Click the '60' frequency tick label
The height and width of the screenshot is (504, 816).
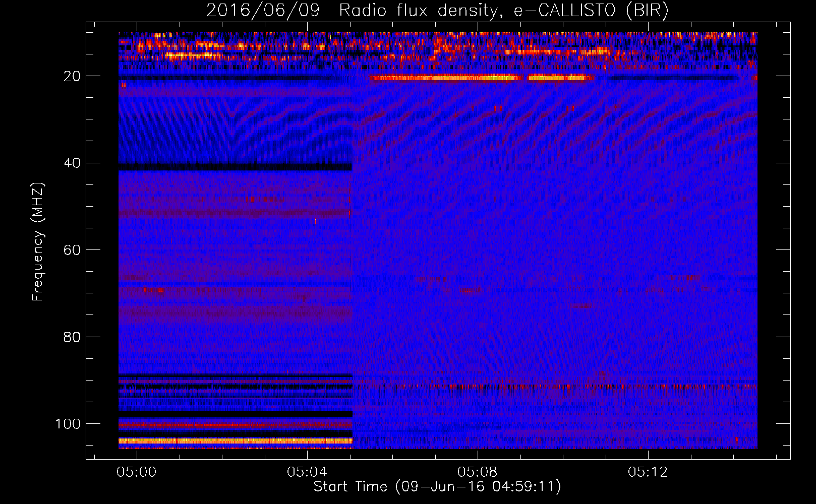[72, 250]
